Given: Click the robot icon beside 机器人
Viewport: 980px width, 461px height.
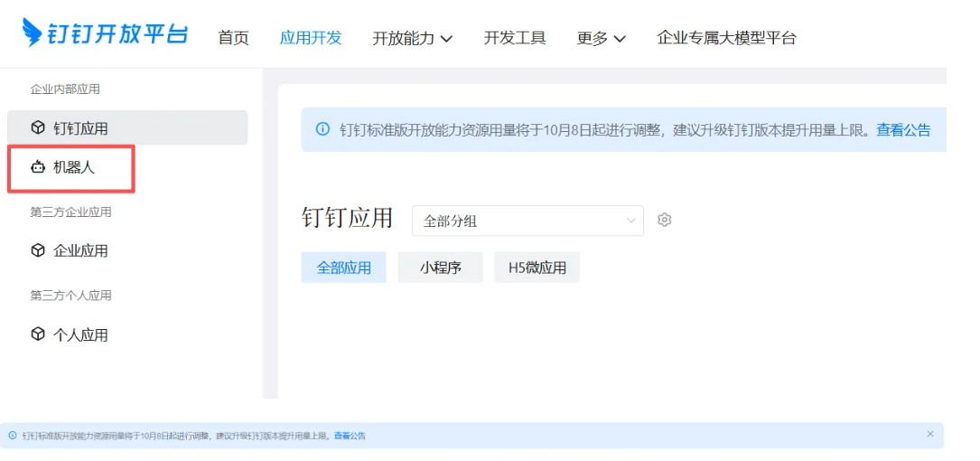Looking at the screenshot, I should (x=38, y=167).
